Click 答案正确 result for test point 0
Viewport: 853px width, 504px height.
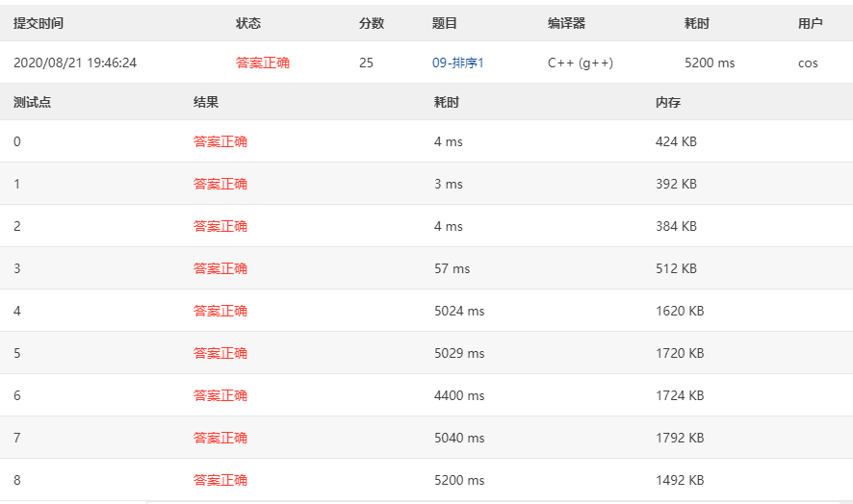[x=220, y=142]
